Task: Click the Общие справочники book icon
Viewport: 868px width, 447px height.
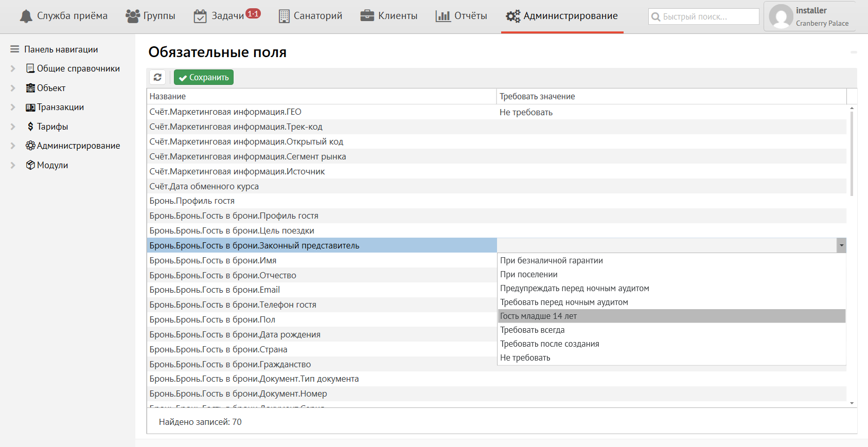Action: coord(30,68)
